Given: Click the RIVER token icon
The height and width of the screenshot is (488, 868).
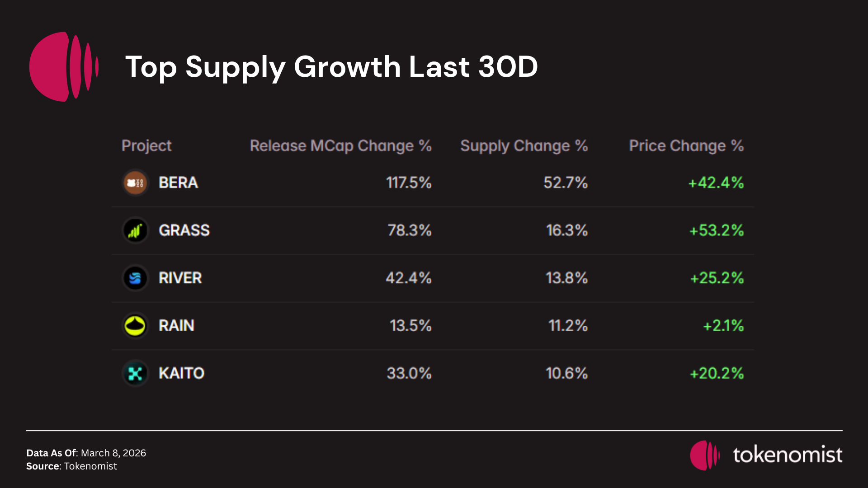Looking at the screenshot, I should click(x=135, y=278).
